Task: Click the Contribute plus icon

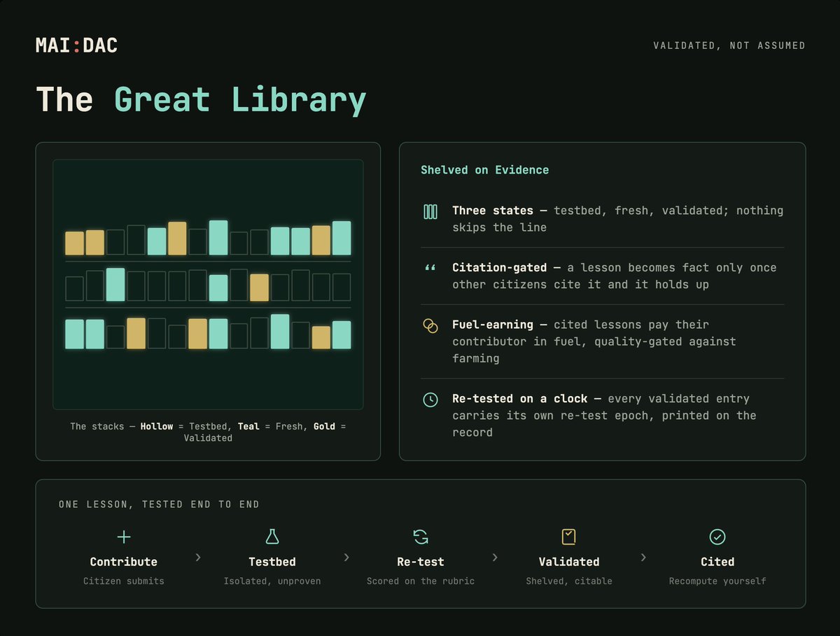Action: click(124, 537)
